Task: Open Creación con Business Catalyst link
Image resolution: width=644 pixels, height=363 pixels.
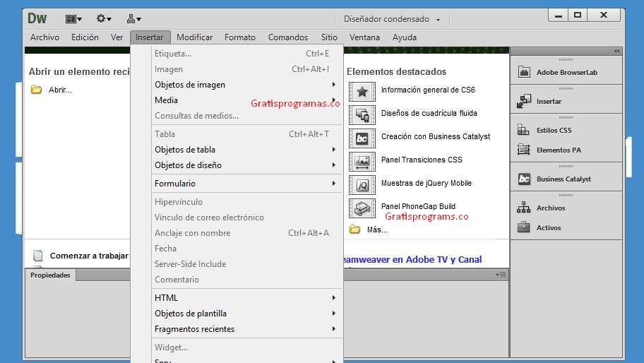Action: pyautogui.click(x=436, y=137)
